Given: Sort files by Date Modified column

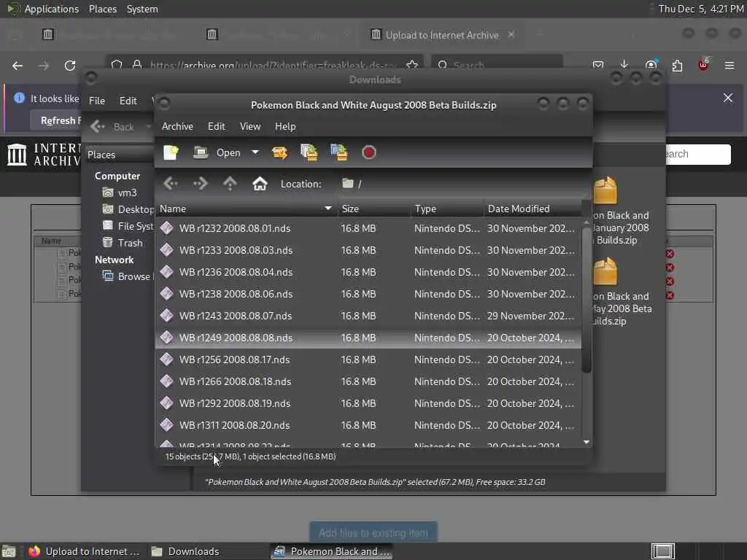Looking at the screenshot, I should 533,209.
